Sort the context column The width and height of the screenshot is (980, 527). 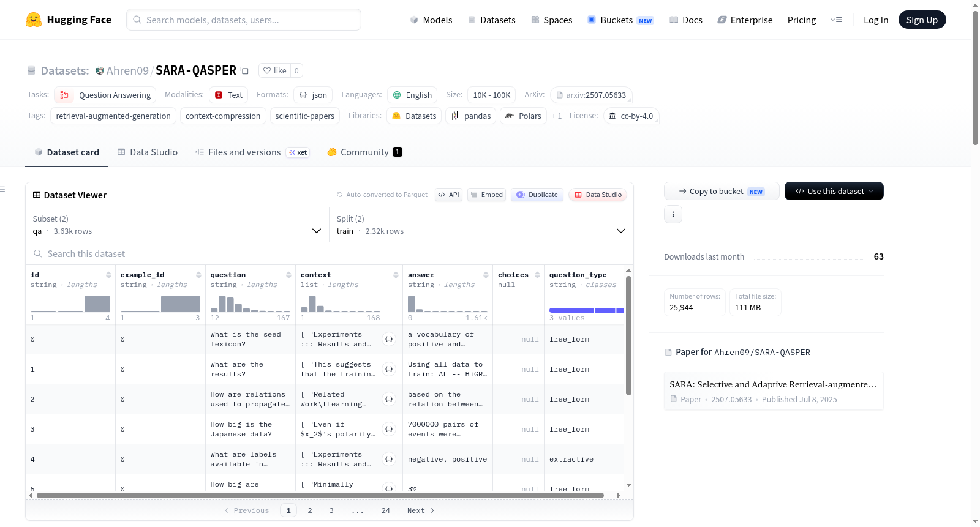tap(396, 275)
